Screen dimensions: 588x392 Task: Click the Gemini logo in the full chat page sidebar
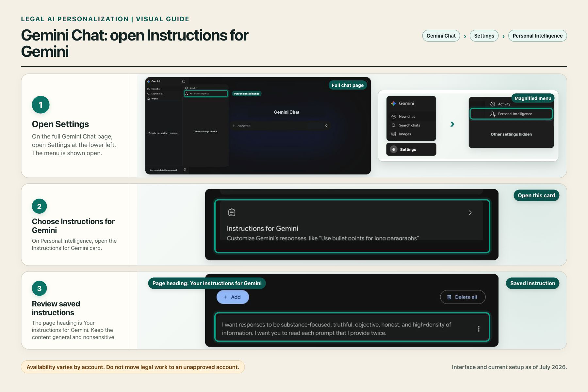148,81
